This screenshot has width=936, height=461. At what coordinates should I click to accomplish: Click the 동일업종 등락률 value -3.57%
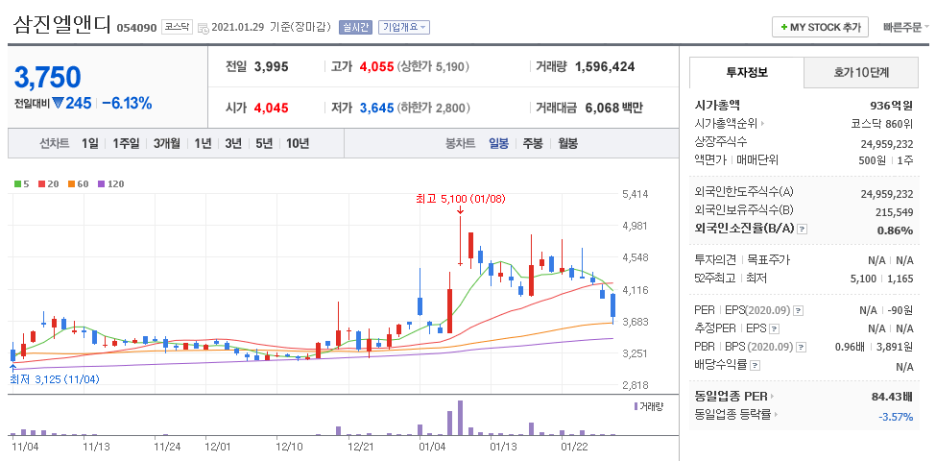pos(895,417)
